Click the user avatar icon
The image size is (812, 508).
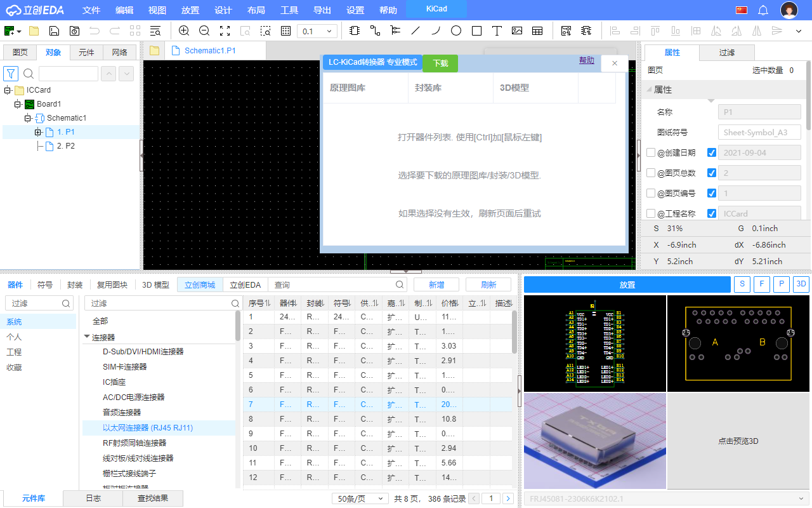tap(789, 10)
